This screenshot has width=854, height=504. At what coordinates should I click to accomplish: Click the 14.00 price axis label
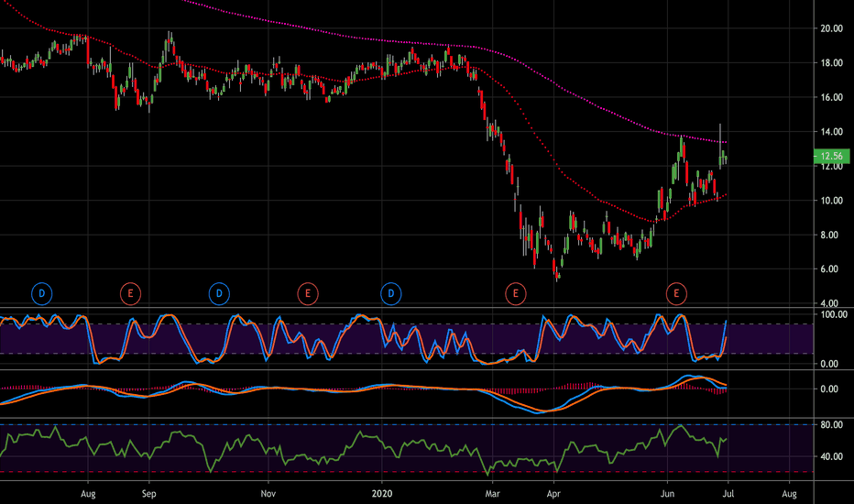coord(832,131)
